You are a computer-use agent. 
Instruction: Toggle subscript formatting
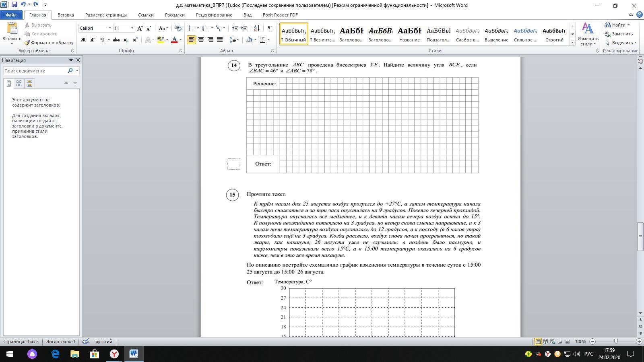pos(126,40)
